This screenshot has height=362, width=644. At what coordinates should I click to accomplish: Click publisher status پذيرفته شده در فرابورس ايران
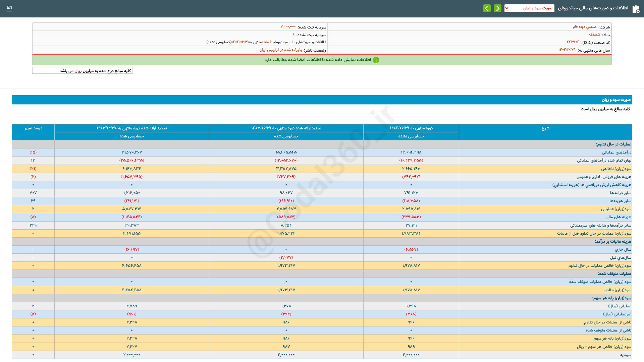point(280,50)
